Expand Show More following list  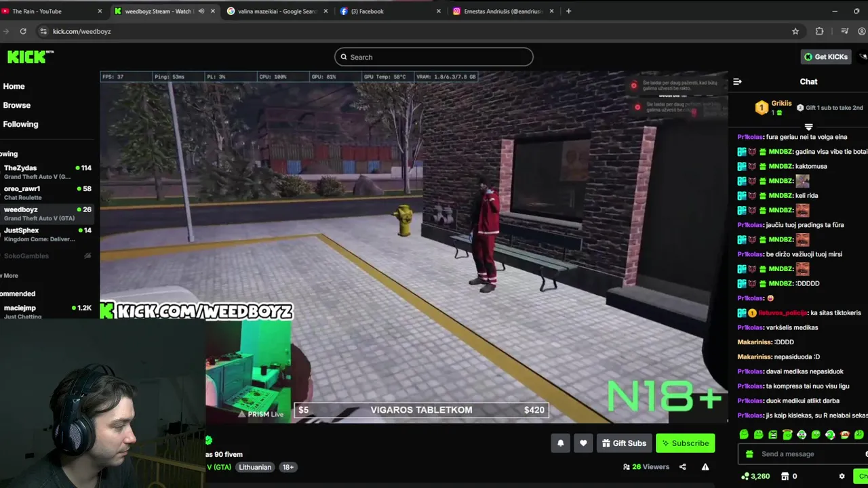pyautogui.click(x=9, y=276)
